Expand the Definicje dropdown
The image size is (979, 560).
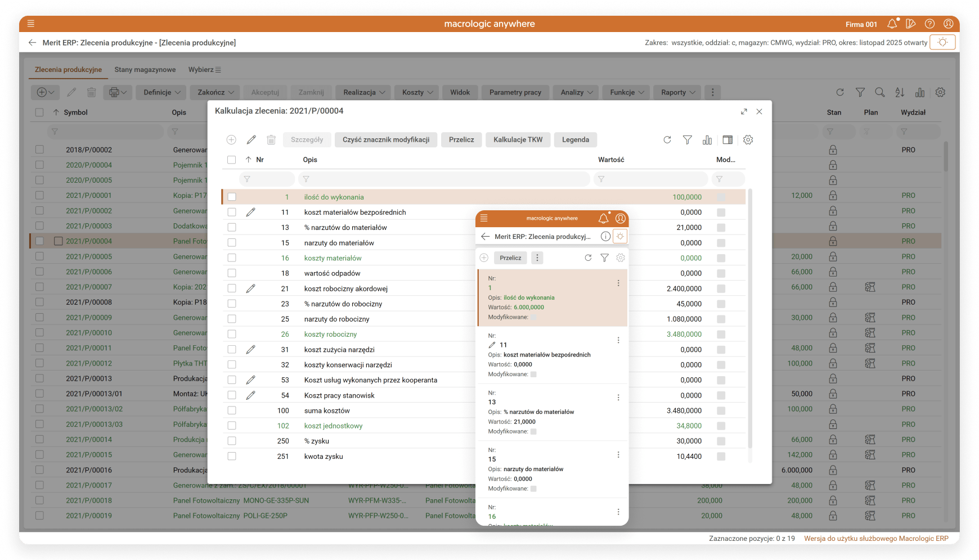tap(162, 92)
